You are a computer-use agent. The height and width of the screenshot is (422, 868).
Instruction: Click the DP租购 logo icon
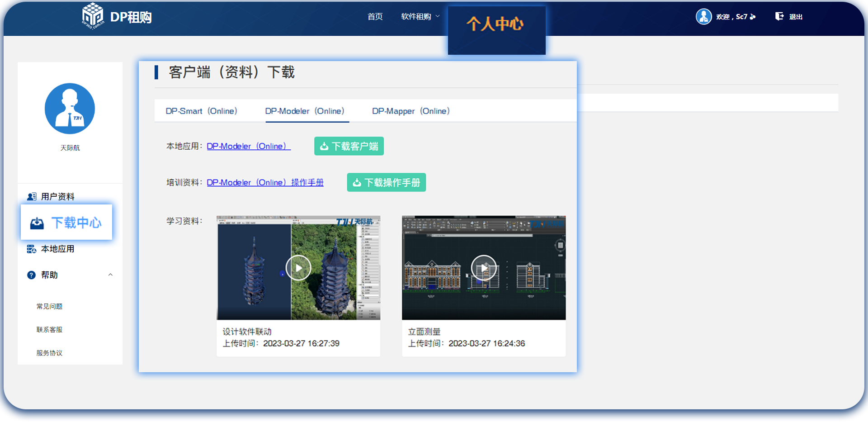(93, 16)
